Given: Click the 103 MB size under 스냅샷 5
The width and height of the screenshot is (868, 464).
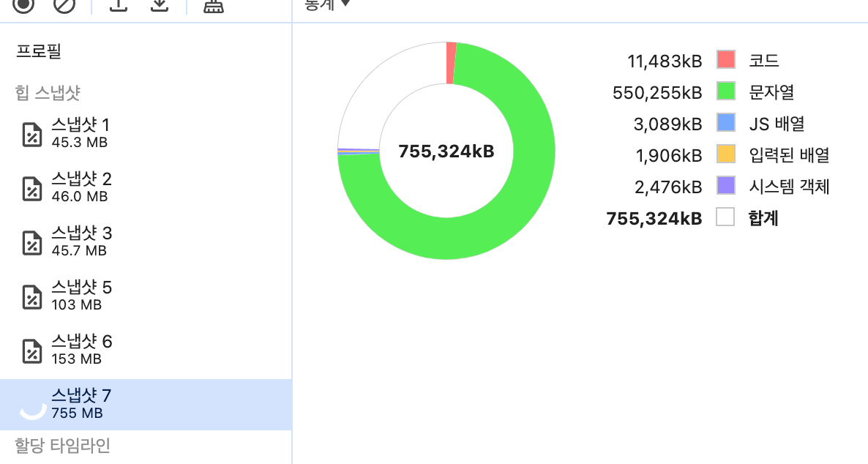Looking at the screenshot, I should point(76,304).
